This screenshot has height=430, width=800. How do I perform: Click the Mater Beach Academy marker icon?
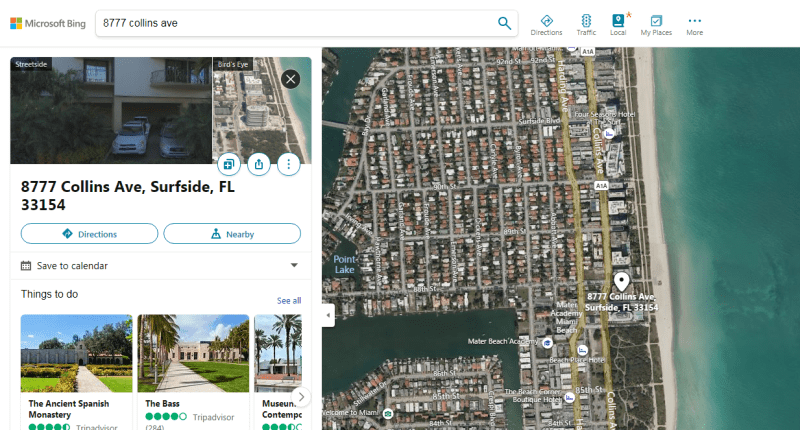point(547,343)
